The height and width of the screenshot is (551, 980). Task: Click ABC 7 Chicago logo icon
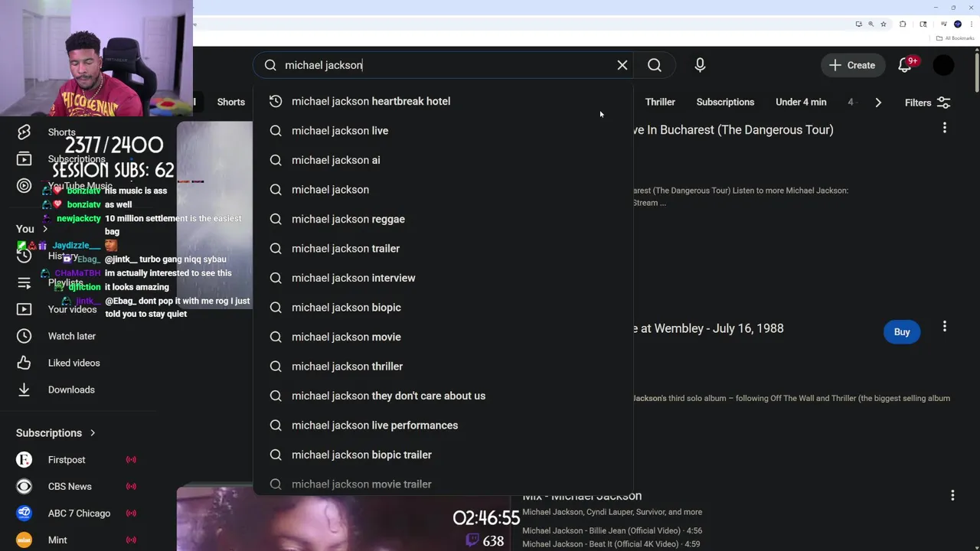pos(24,514)
